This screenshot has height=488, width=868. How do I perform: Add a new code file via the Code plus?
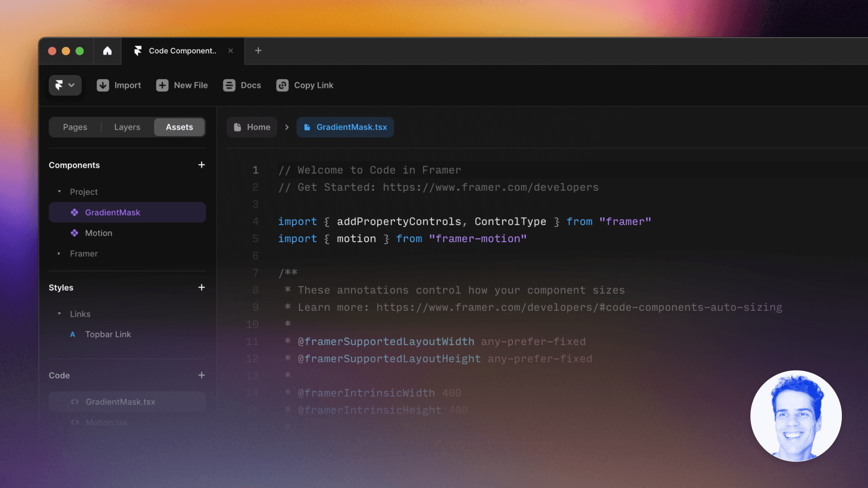[202, 375]
